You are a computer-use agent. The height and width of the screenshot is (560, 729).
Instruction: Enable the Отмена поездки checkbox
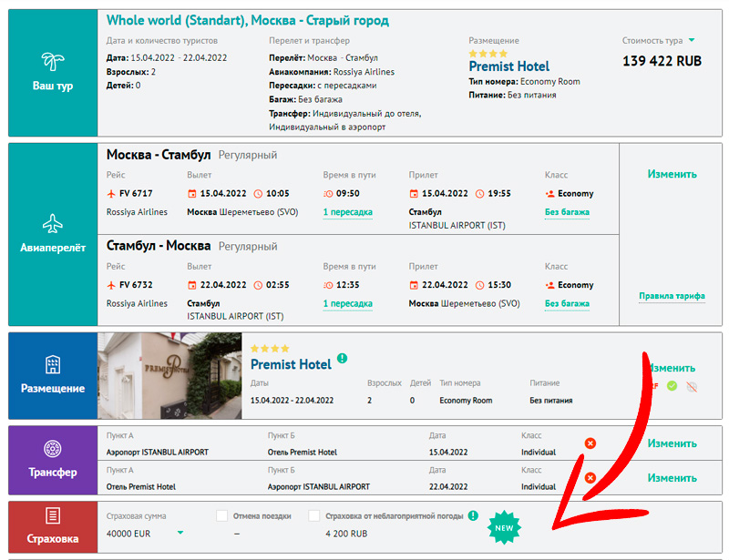222,516
